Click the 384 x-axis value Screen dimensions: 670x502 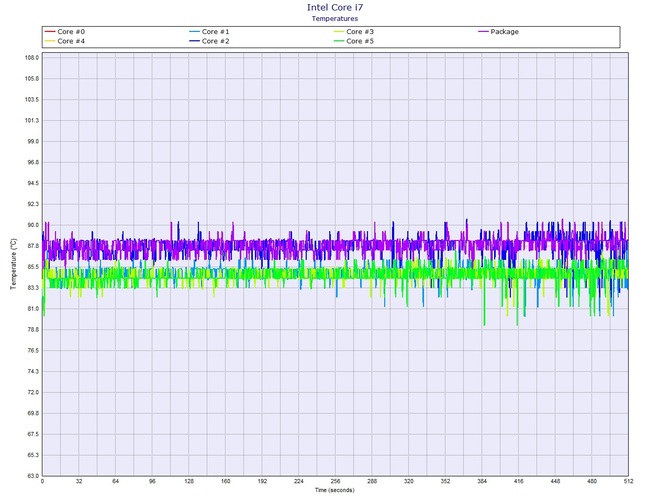[482, 481]
